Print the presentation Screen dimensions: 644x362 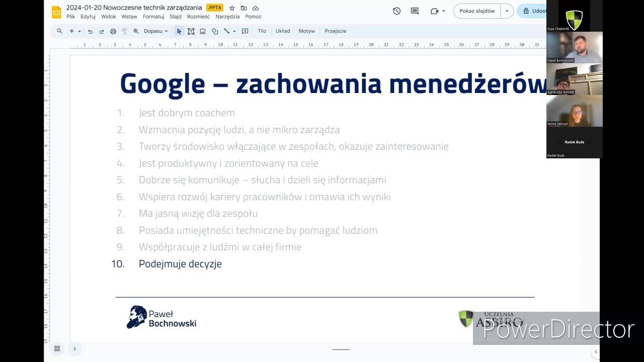click(113, 31)
